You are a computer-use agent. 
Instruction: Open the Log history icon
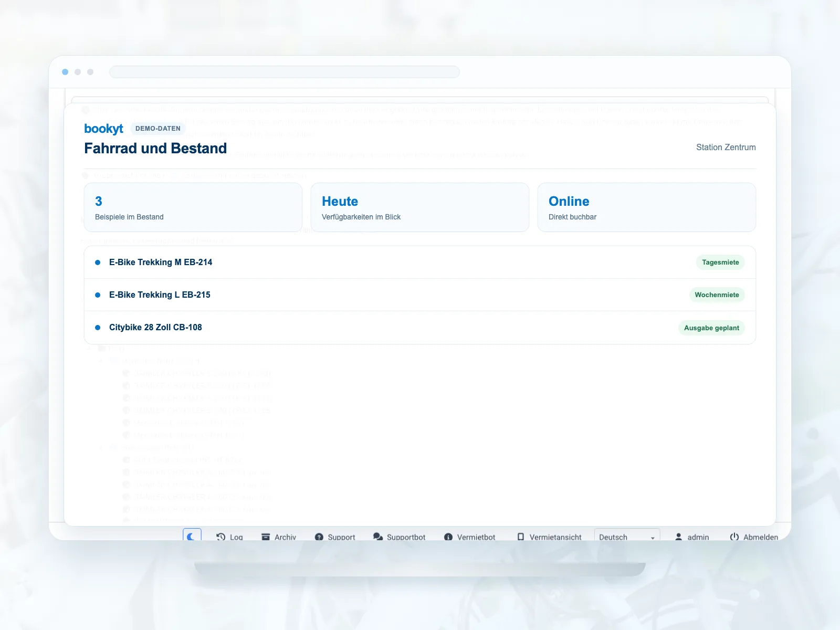(x=221, y=537)
